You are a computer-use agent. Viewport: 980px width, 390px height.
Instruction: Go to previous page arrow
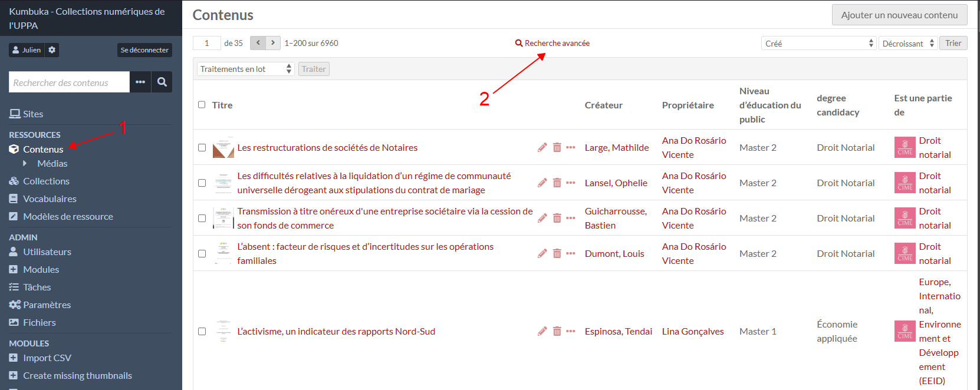(258, 43)
